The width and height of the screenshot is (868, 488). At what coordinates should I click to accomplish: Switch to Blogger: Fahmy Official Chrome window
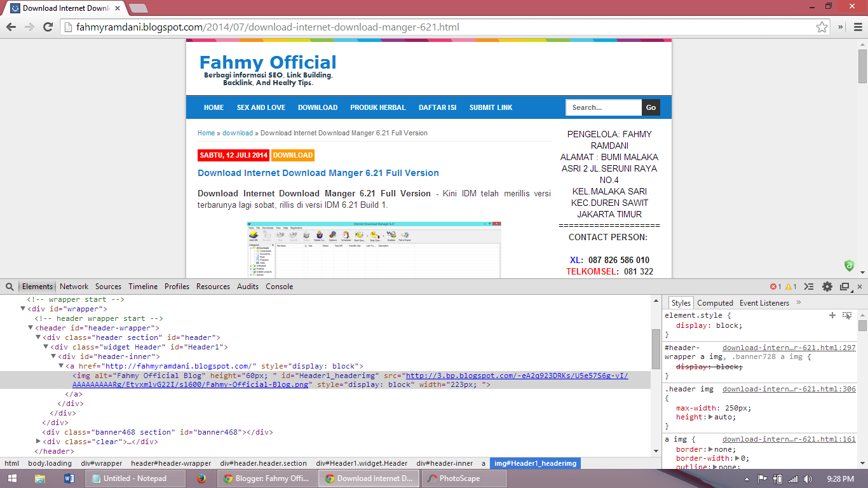click(267, 478)
